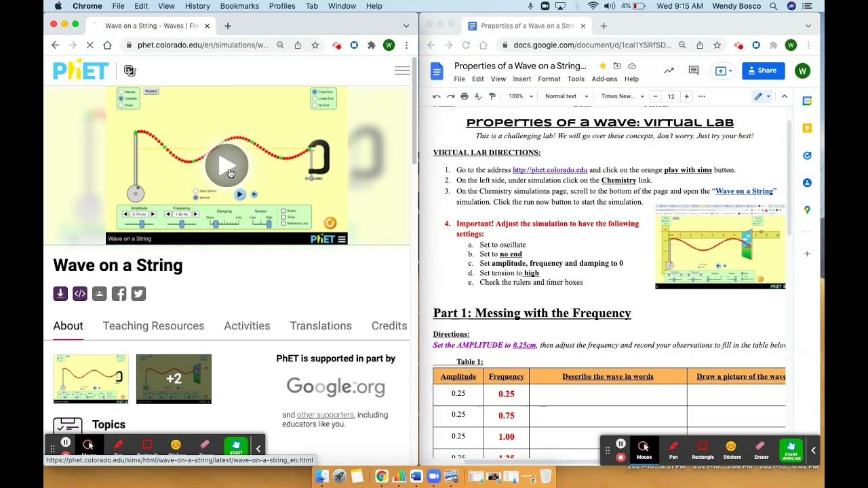
Task: Move the document using the folder icon
Action: point(617,66)
